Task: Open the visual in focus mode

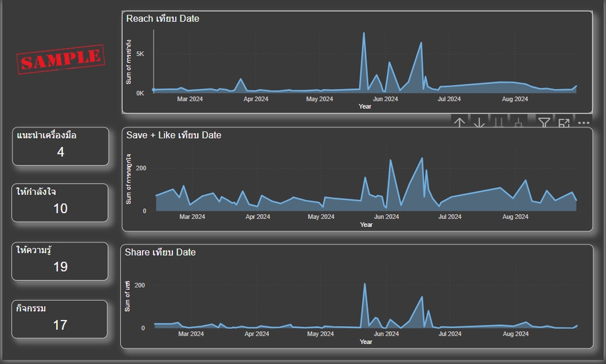Action: click(x=564, y=123)
